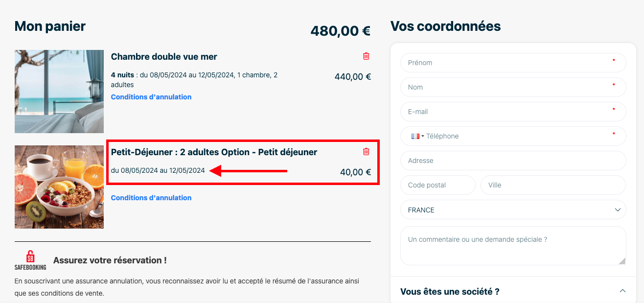Open the room's Conditions d'annulation
The image size is (644, 303).
tap(151, 97)
